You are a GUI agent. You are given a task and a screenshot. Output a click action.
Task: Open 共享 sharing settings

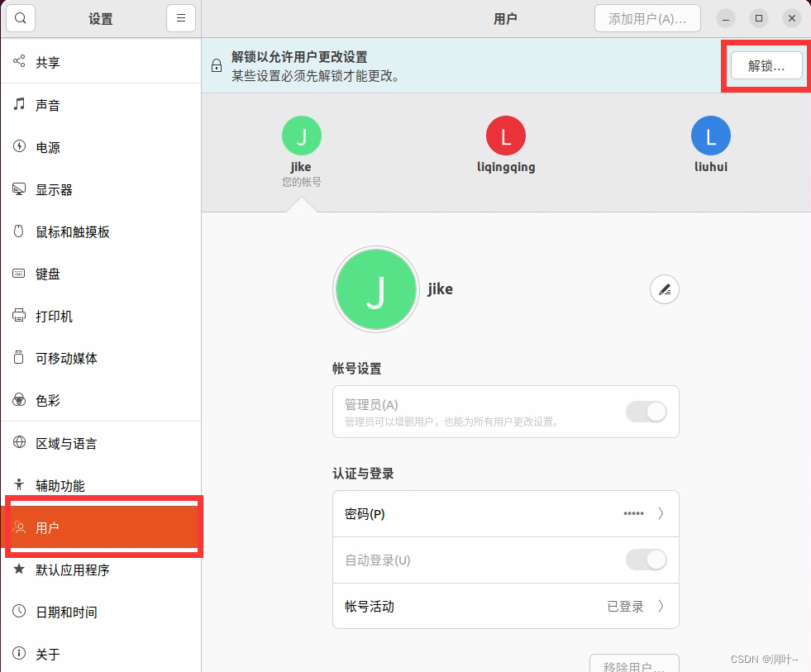pos(101,62)
